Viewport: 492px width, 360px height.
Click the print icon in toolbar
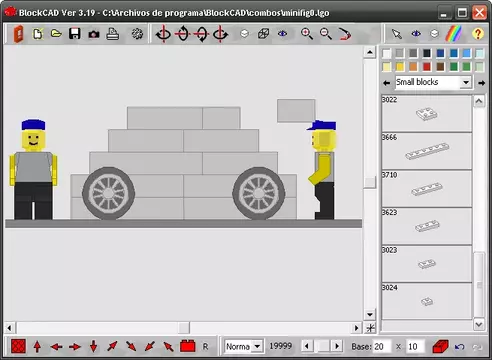[112, 34]
